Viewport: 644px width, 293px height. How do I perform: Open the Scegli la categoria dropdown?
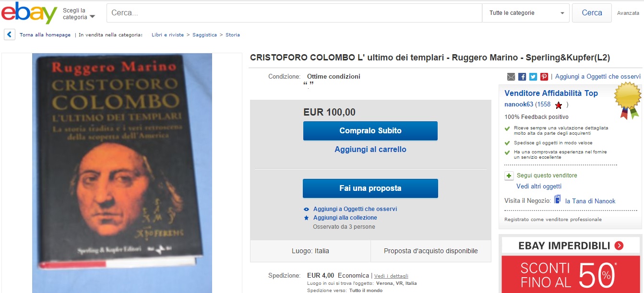point(79,14)
